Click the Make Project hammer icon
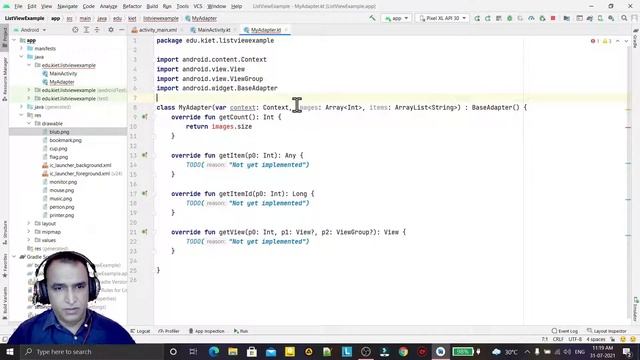The width and height of the screenshot is (640, 360). coord(372,18)
